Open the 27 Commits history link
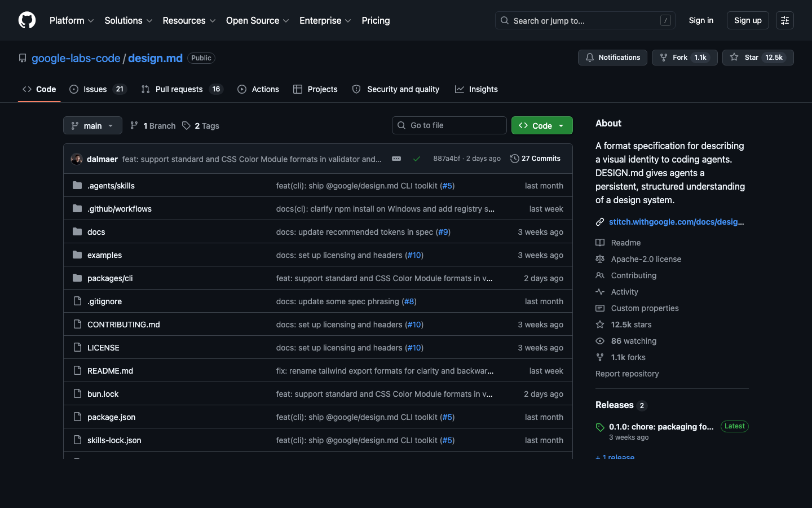The image size is (812, 508). [535, 159]
